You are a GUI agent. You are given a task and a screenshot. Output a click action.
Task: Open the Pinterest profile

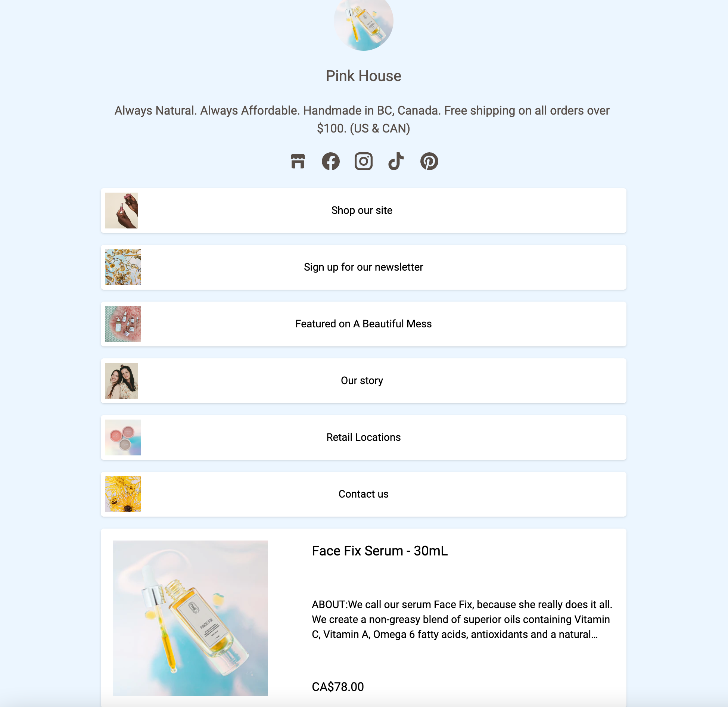coord(429,161)
